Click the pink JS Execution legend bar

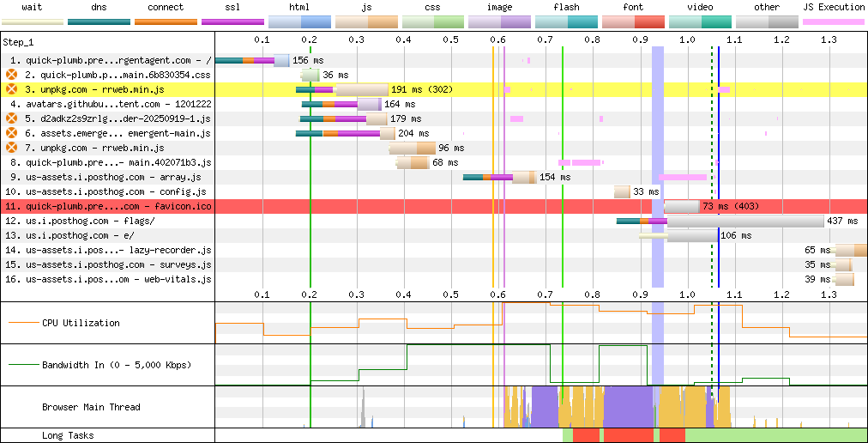(x=833, y=21)
